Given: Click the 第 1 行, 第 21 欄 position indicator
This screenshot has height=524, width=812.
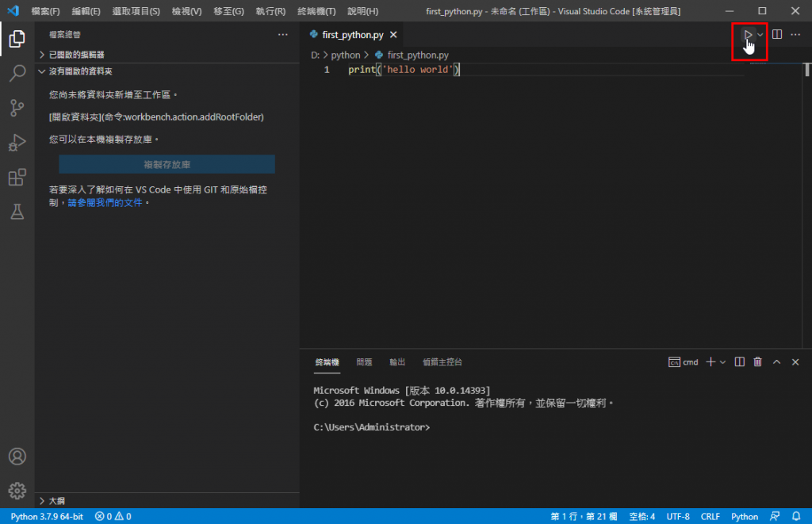Looking at the screenshot, I should click(584, 516).
